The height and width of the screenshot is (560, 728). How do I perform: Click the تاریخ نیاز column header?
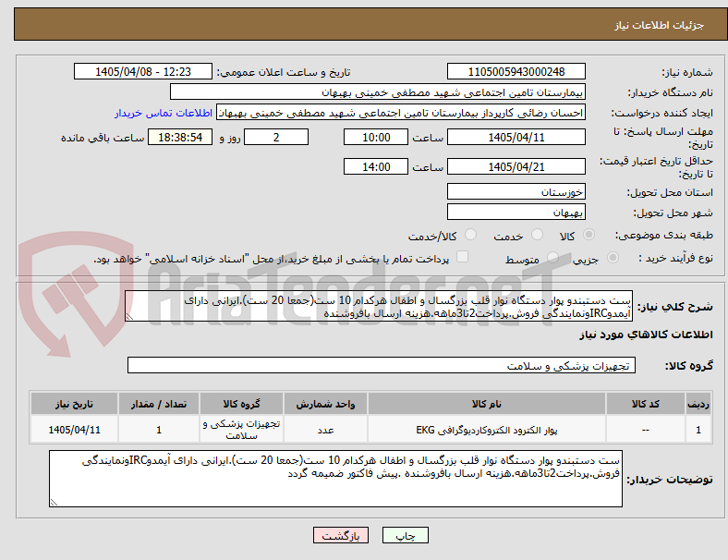point(74,404)
